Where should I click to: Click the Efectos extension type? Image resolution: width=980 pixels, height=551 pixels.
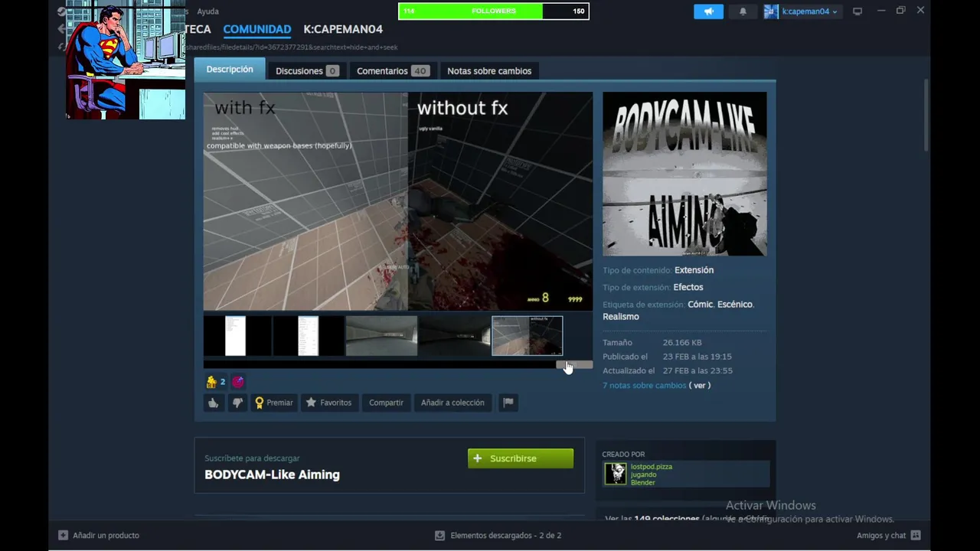coord(688,288)
